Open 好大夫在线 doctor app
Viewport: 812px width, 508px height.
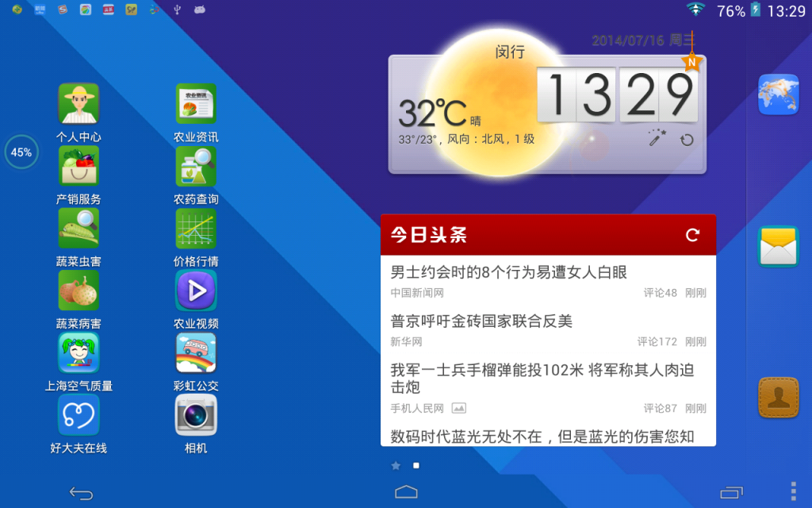coord(79,415)
